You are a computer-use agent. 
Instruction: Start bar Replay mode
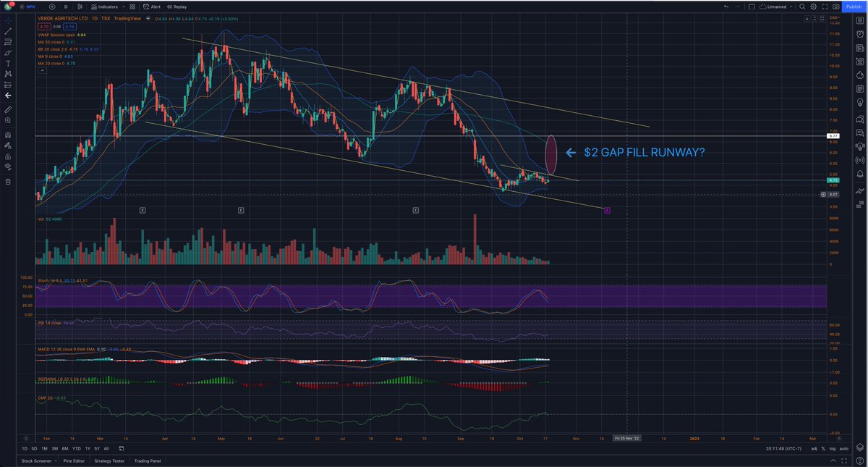[x=176, y=7]
